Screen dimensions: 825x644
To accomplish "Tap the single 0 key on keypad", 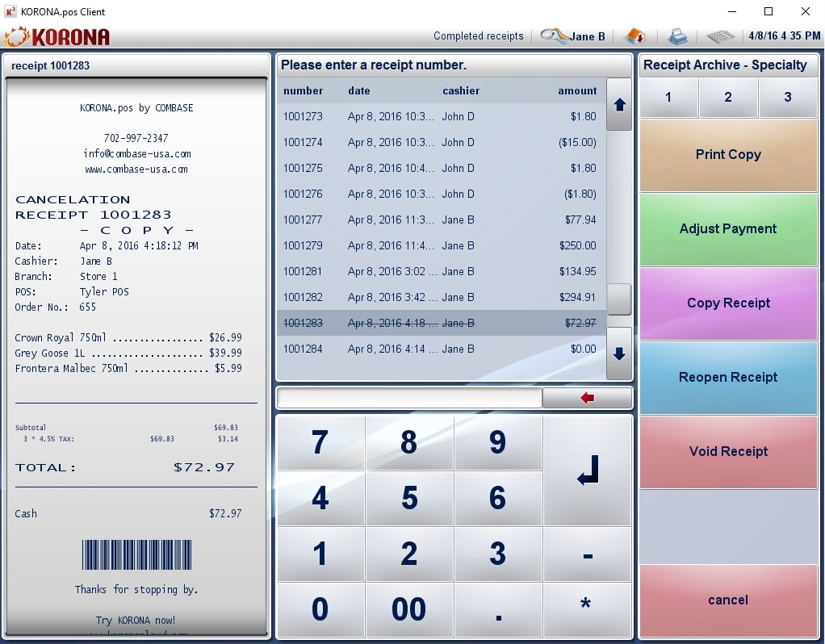I will click(x=320, y=610).
